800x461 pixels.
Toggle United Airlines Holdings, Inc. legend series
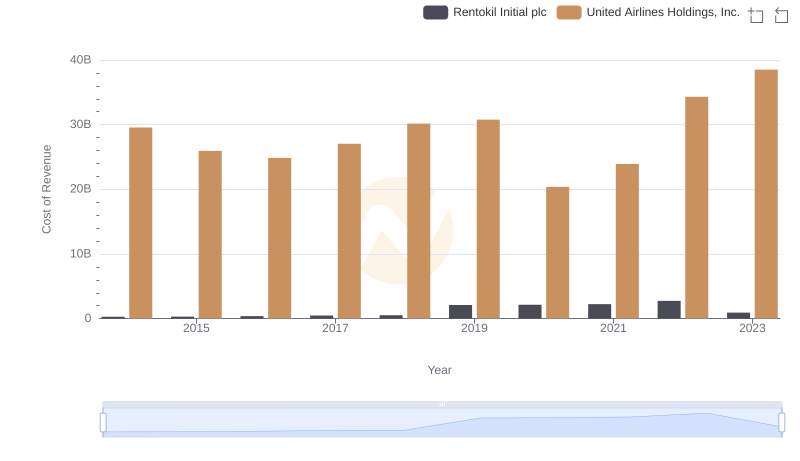(x=648, y=12)
